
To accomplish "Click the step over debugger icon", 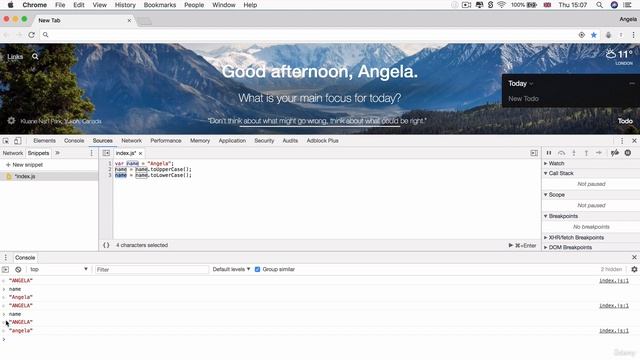I will [562, 153].
